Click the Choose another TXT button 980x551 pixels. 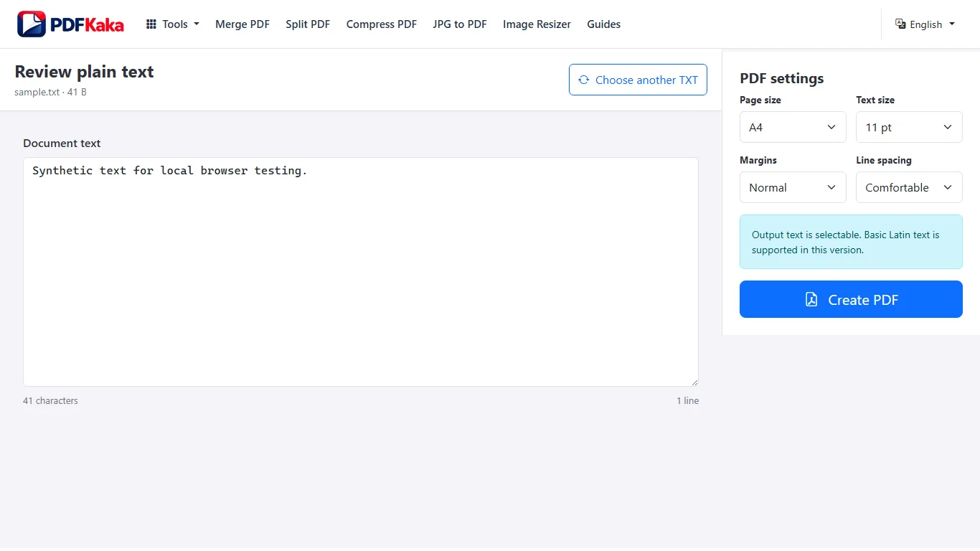tap(638, 80)
